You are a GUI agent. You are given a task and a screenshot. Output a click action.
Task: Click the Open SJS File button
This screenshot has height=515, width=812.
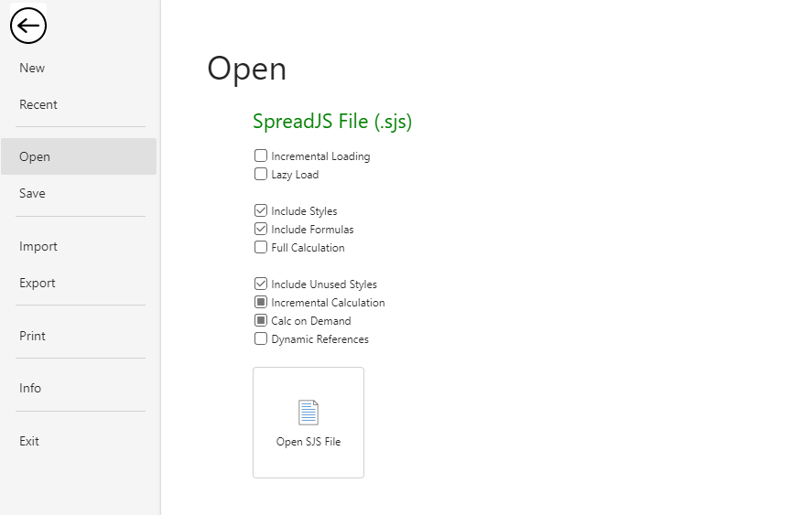click(309, 423)
